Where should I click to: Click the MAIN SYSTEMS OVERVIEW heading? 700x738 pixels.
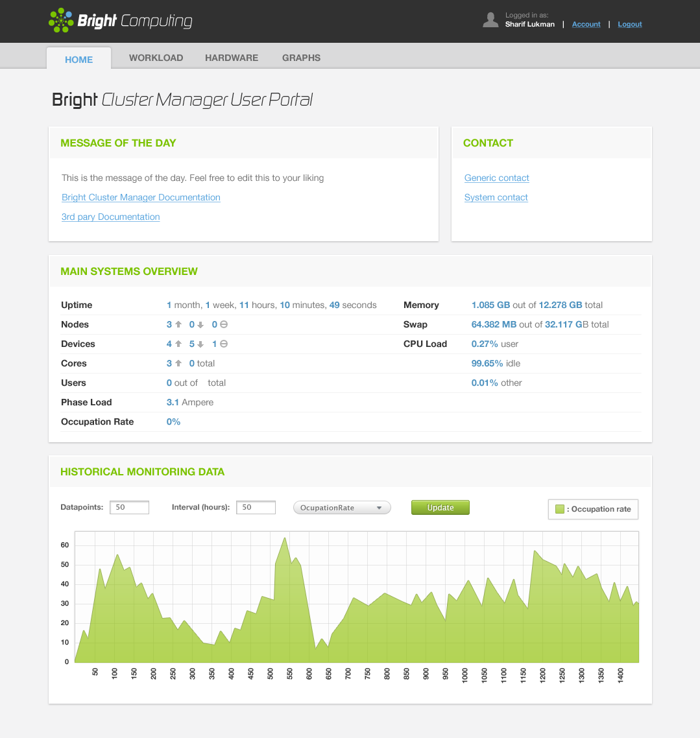coord(129,272)
